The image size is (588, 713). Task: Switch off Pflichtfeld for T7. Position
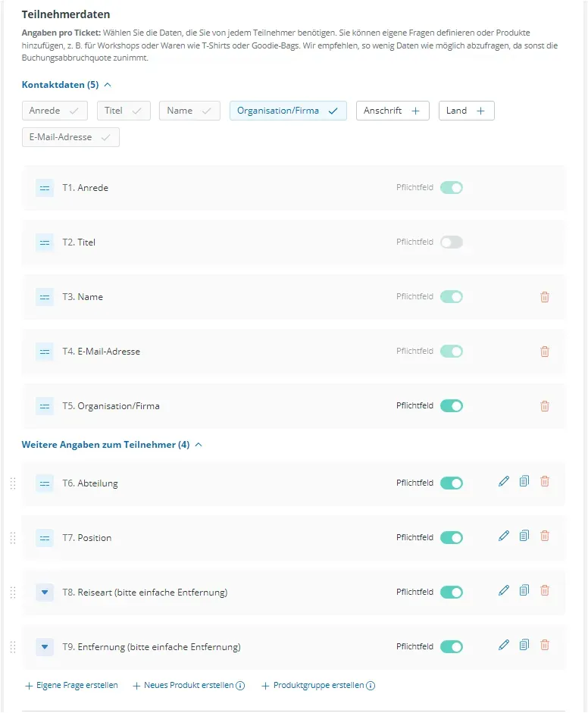[x=452, y=538]
